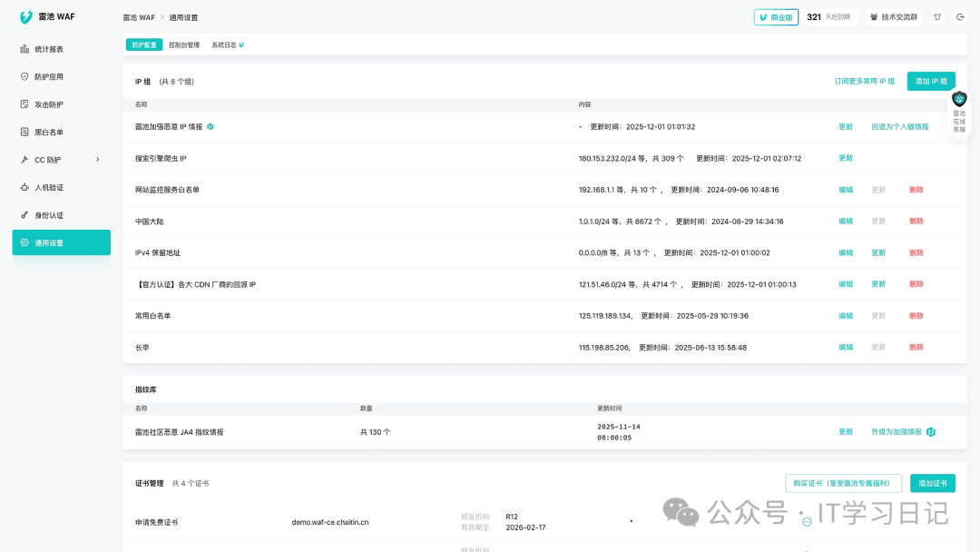
Task: Click the key icon for 身份认证
Action: tap(24, 215)
